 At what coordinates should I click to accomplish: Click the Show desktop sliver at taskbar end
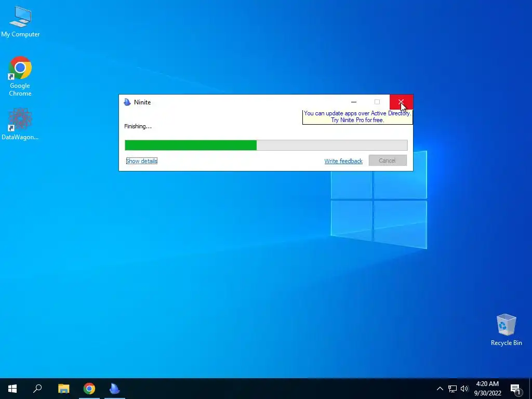click(530, 389)
